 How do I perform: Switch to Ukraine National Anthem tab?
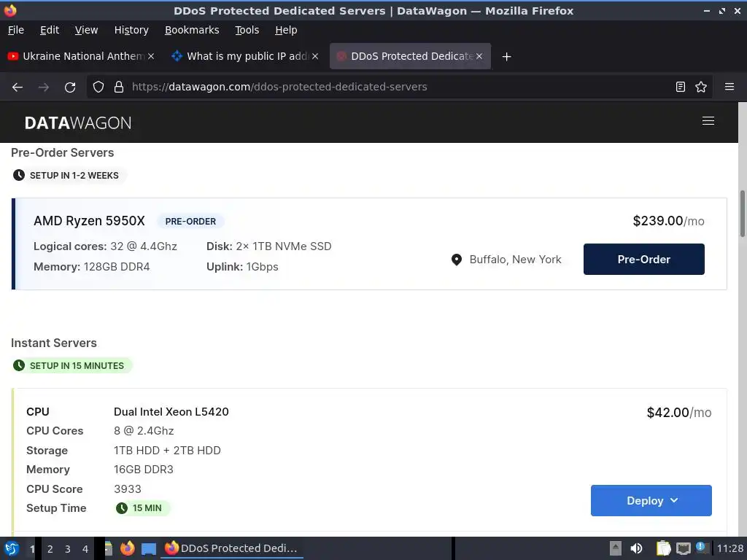click(81, 56)
